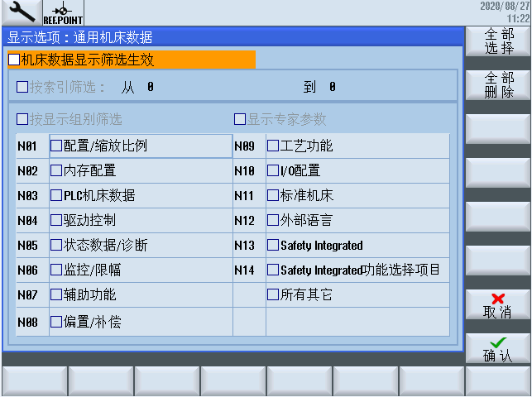Enable the 显示专家参数 checkbox
This screenshot has width=532, height=397.
(241, 119)
